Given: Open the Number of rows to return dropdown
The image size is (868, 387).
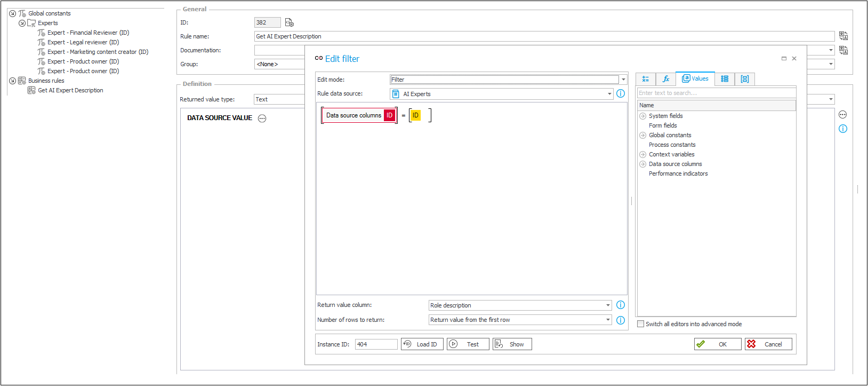Looking at the screenshot, I should [608, 320].
